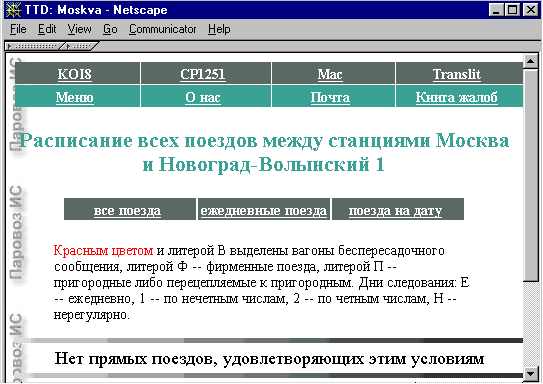Open the Communicator menu
The image size is (543, 384).
[x=162, y=29]
